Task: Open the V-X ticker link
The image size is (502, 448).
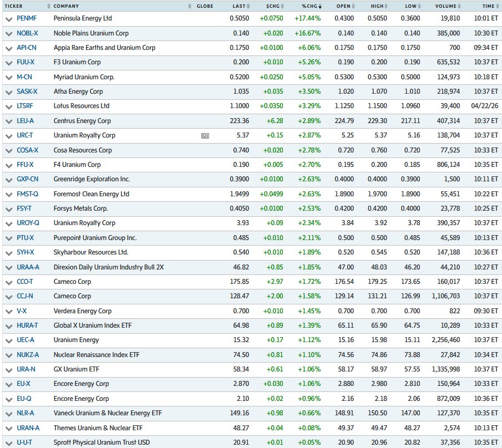Action: point(22,310)
